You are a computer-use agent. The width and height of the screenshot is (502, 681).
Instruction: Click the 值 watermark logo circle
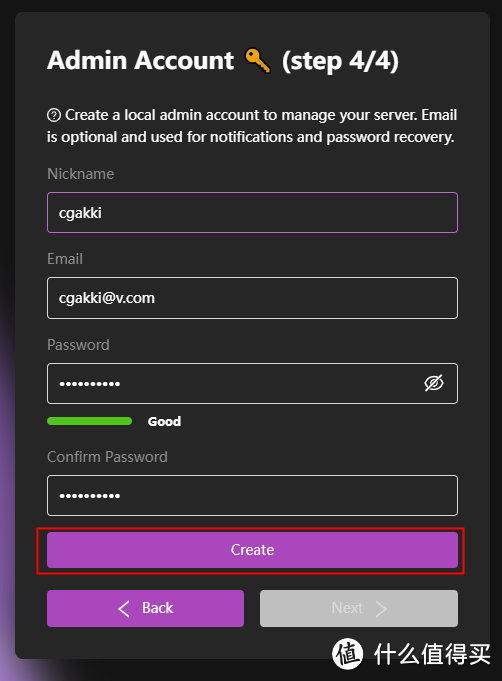(348, 653)
